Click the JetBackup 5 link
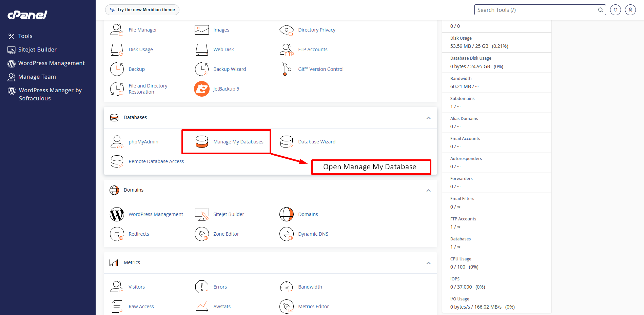This screenshot has width=644, height=315. click(x=226, y=89)
